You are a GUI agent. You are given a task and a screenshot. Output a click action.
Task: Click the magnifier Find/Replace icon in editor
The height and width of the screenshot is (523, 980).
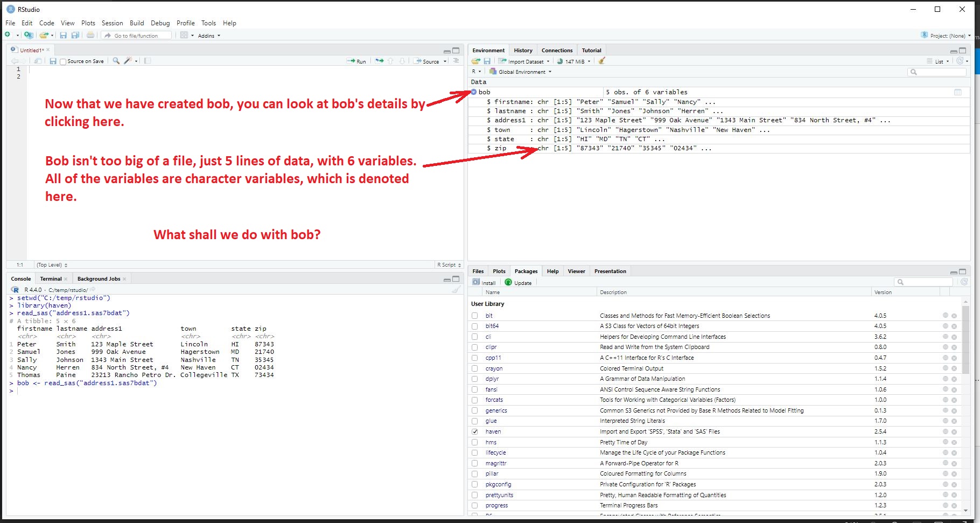coord(116,61)
